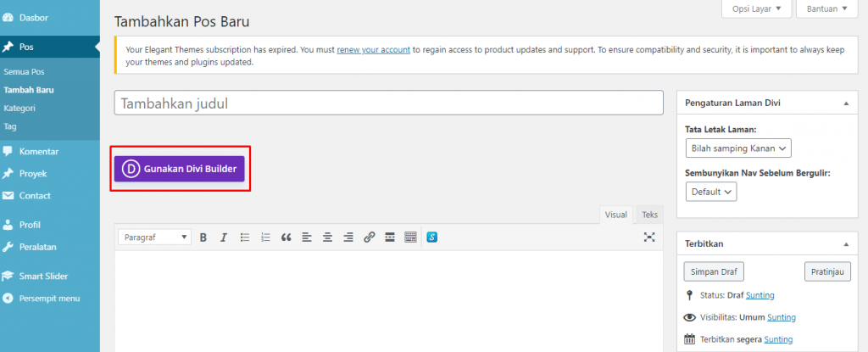Click the insert link icon
The image size is (868, 352).
point(369,237)
